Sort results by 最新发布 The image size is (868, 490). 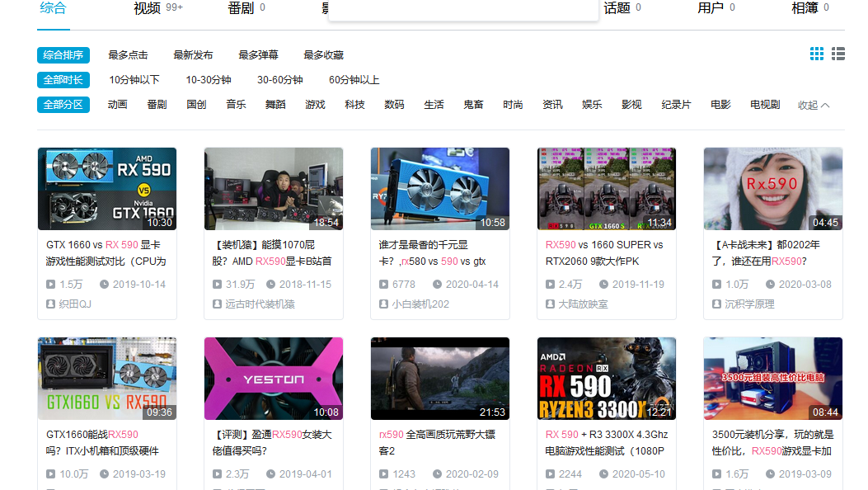193,54
